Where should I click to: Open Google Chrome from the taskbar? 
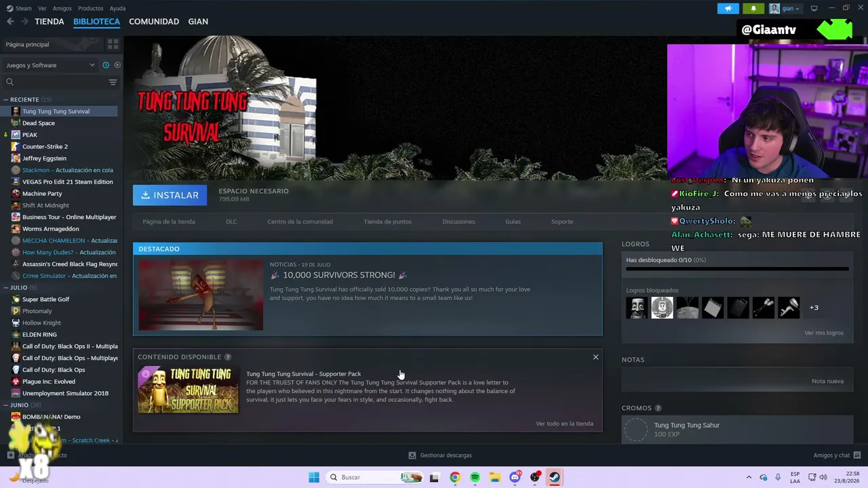(x=455, y=477)
